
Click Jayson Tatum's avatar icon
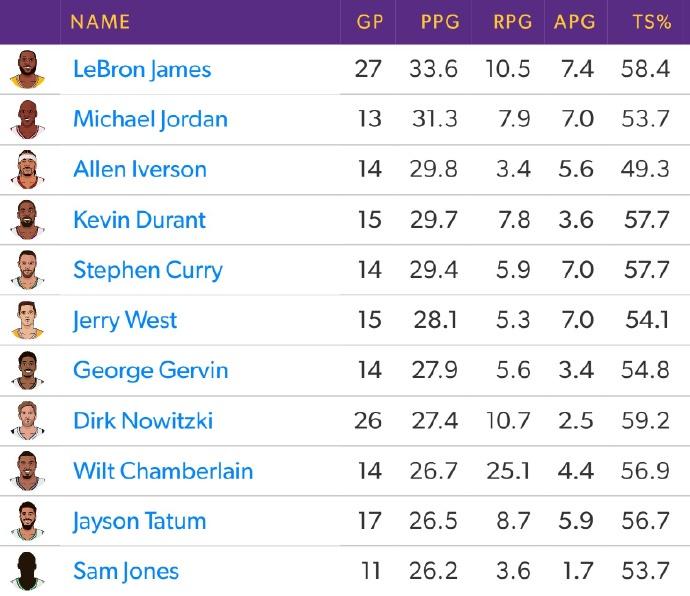click(26, 521)
